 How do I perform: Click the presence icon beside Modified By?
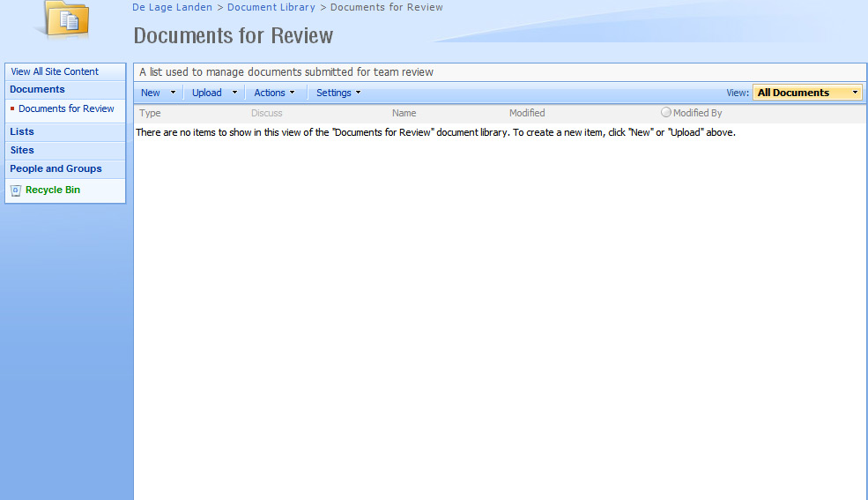pos(666,112)
